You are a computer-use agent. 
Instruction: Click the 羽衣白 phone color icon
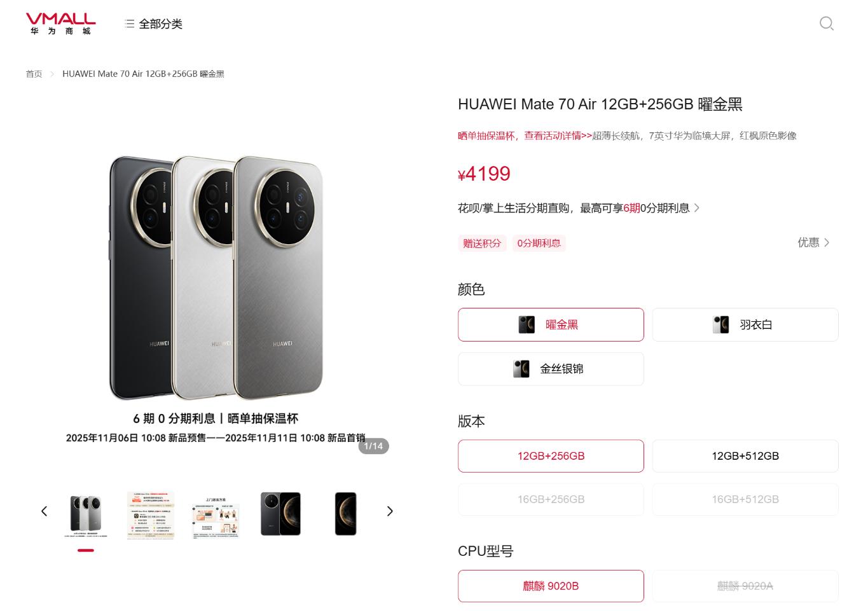(720, 324)
